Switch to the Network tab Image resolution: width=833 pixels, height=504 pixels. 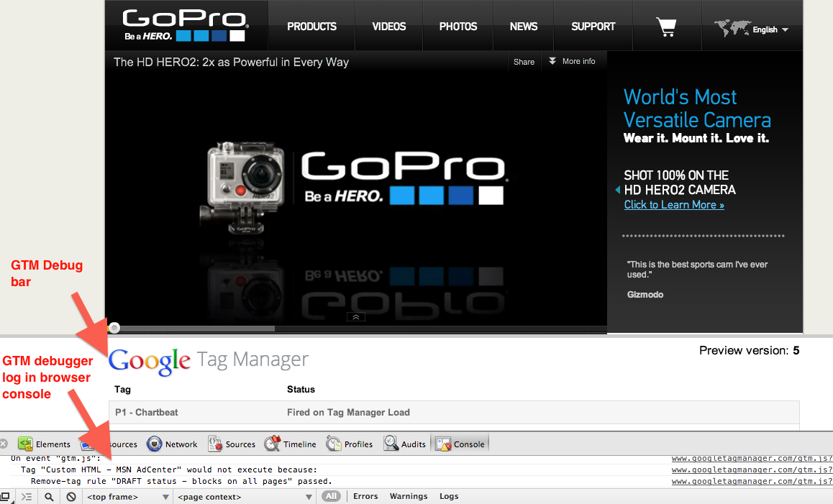click(x=172, y=444)
